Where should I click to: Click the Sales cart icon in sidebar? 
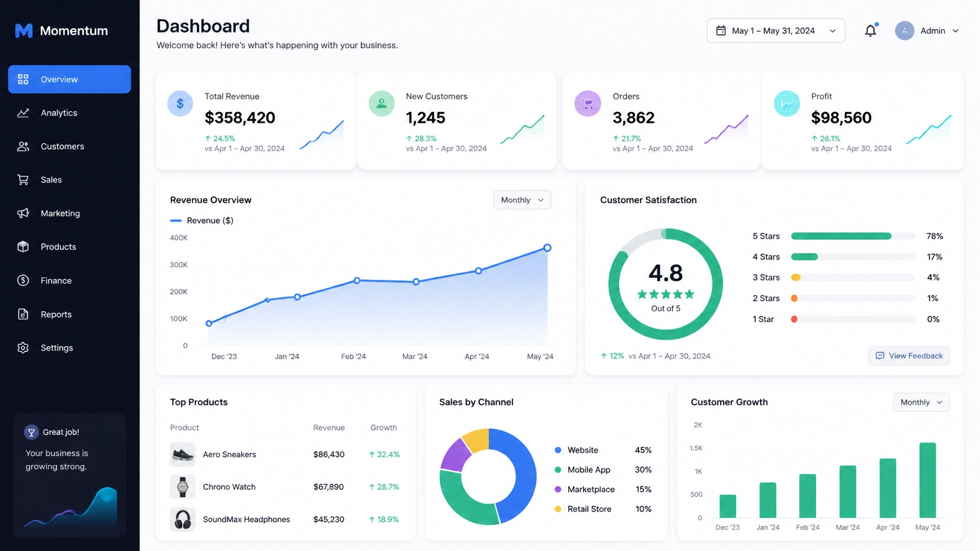point(23,180)
